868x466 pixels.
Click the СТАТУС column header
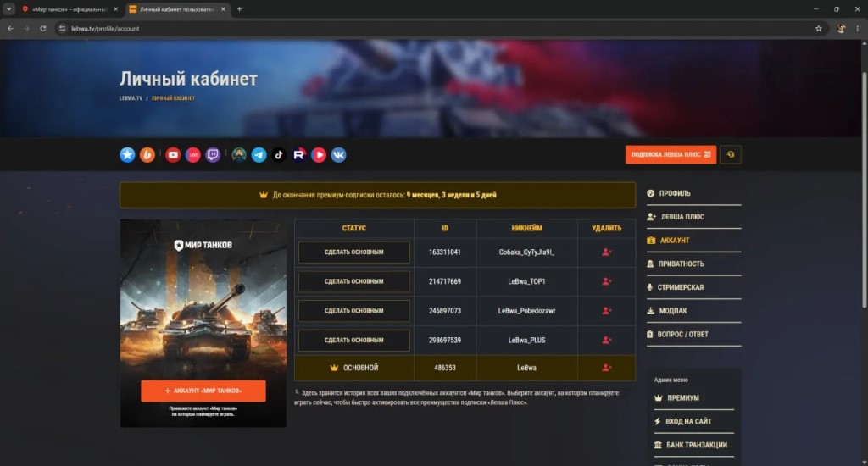pyautogui.click(x=353, y=228)
